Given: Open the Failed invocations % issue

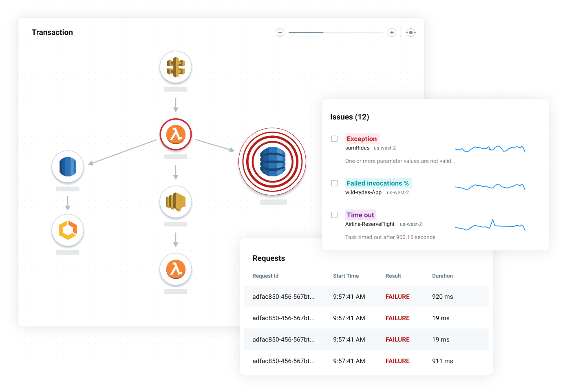Looking at the screenshot, I should click(x=378, y=183).
